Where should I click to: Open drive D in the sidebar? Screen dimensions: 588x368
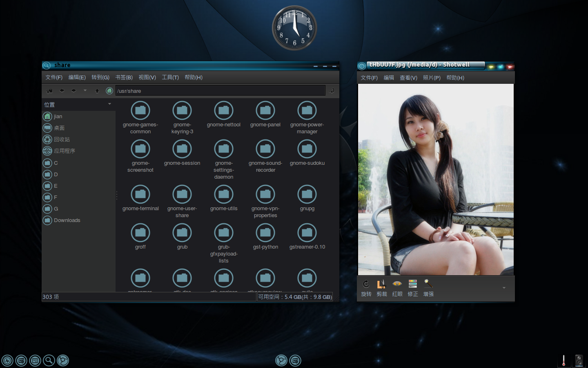79,175
